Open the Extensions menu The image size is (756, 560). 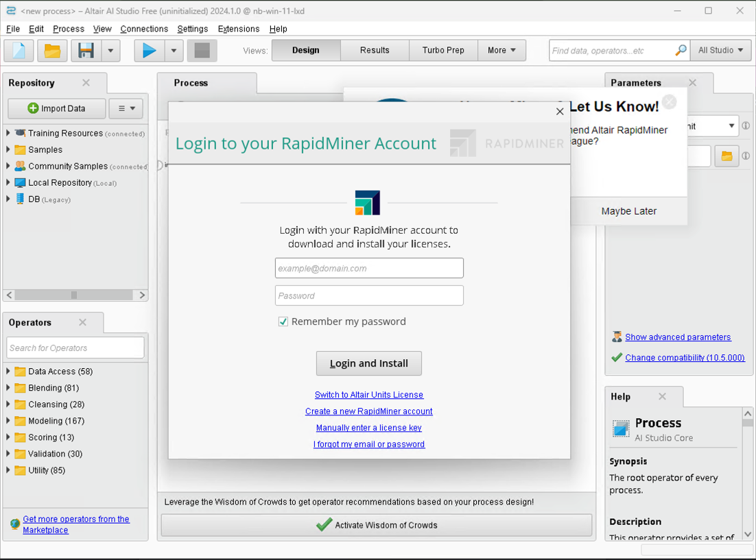tap(238, 29)
